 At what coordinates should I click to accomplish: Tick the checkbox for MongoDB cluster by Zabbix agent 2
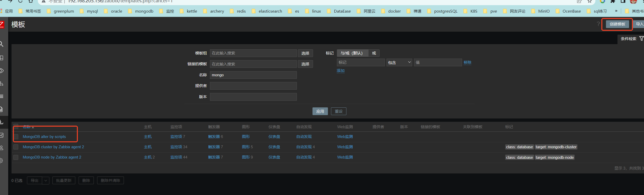(x=16, y=147)
